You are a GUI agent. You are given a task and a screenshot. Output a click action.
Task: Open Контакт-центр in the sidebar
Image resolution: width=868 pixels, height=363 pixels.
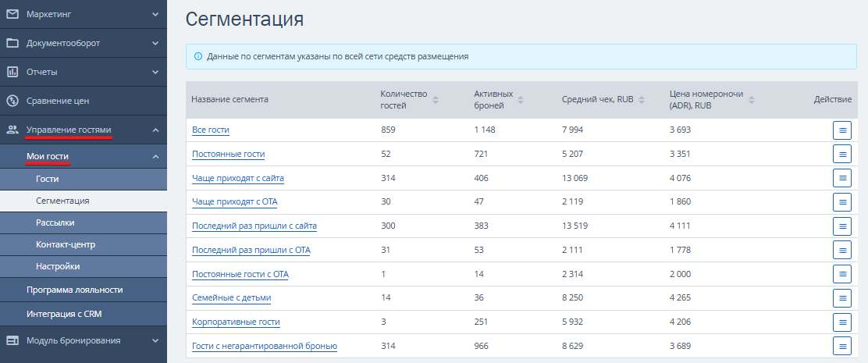click(83, 244)
